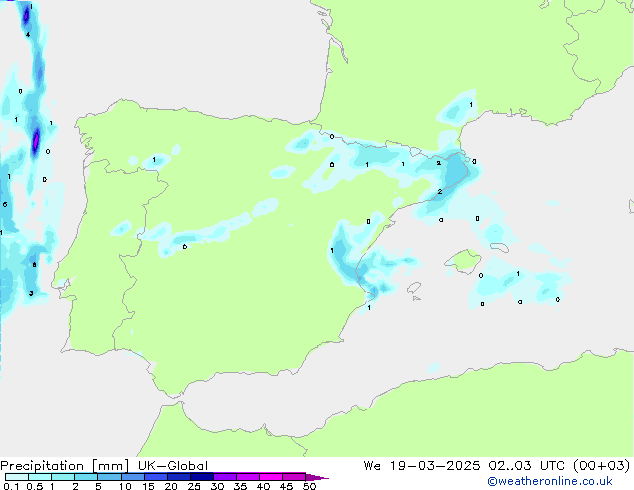
Task: Click the '(00+03)' forecast offset text
Action: tap(601, 466)
